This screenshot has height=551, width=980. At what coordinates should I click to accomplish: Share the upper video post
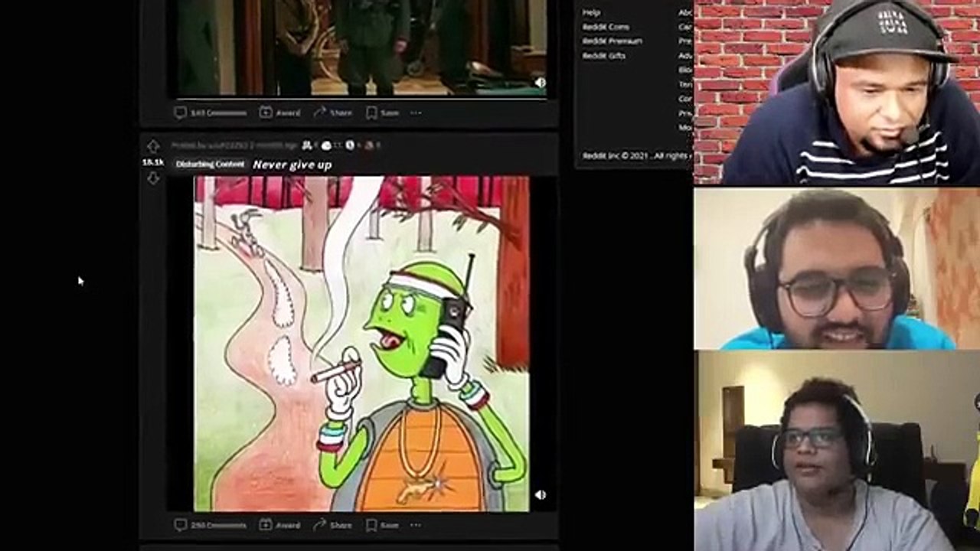332,112
